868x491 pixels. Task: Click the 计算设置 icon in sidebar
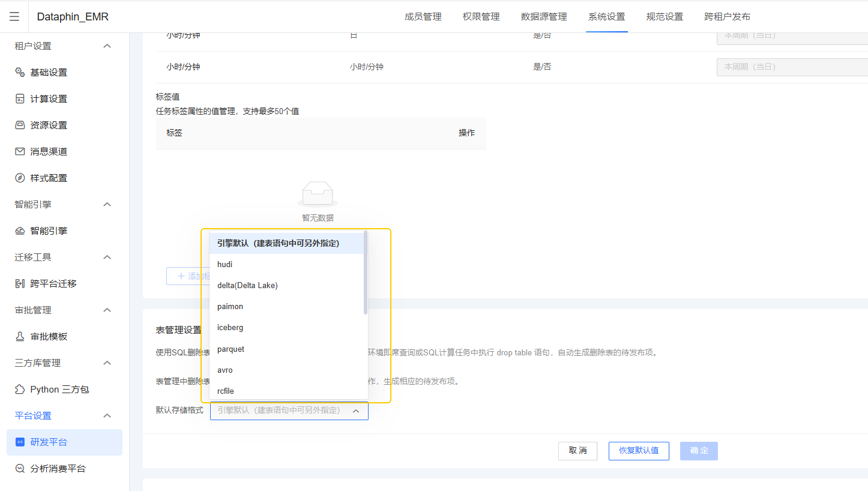[x=20, y=99]
